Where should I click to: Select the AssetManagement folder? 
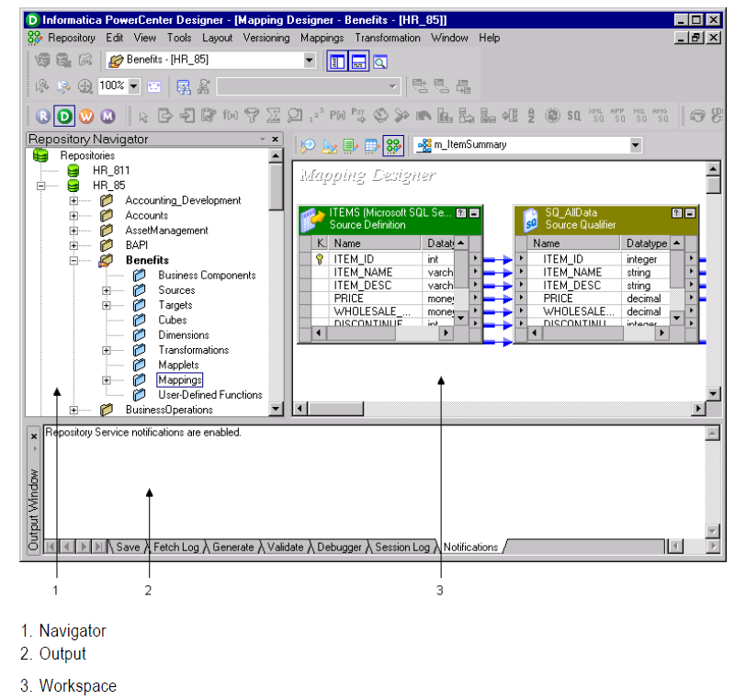tap(166, 231)
